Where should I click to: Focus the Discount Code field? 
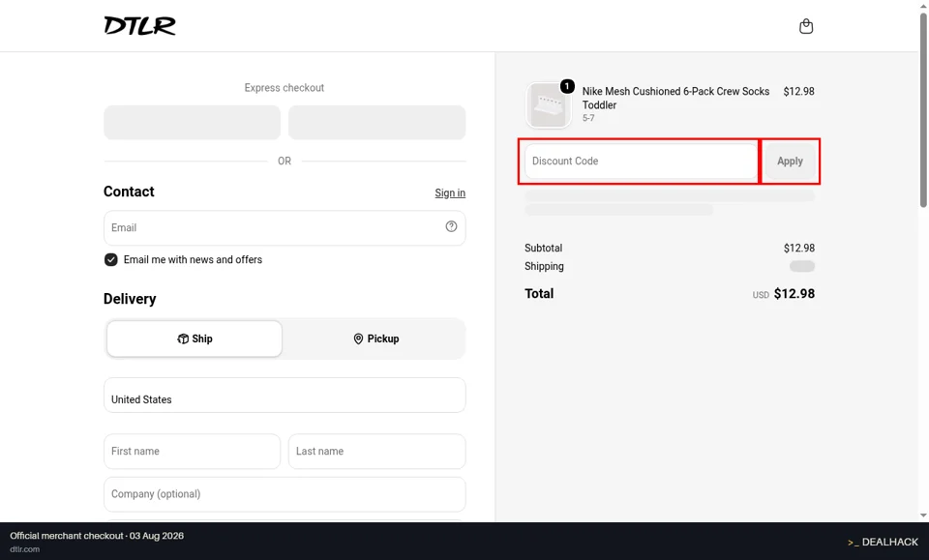[x=641, y=161]
